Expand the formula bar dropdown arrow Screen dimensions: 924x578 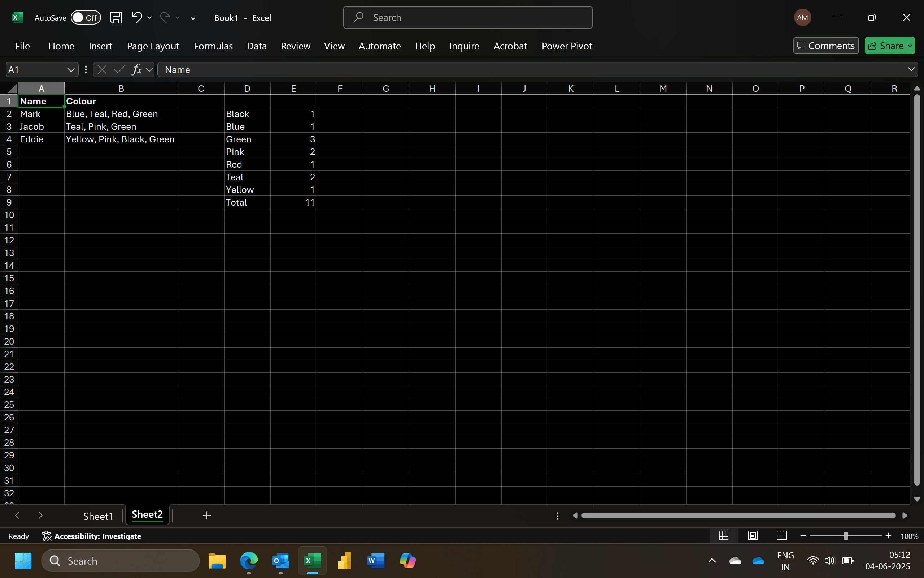(x=911, y=70)
